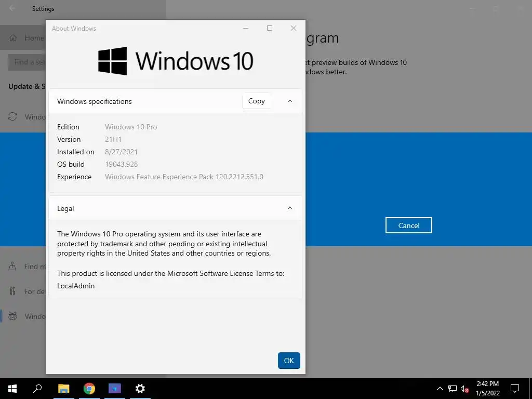Click the installed date 8/27/2021
The width and height of the screenshot is (532, 399).
(121, 152)
